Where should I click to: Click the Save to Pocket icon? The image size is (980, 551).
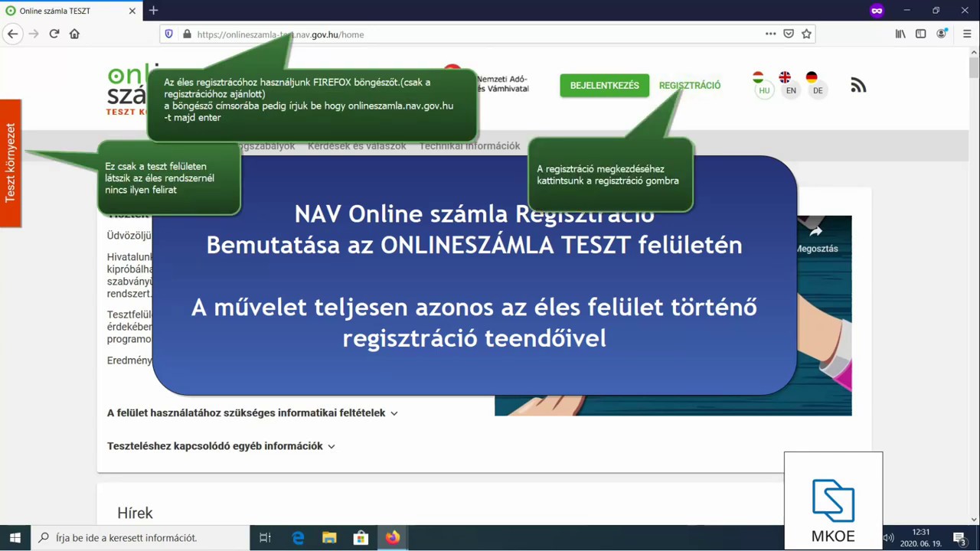point(789,34)
